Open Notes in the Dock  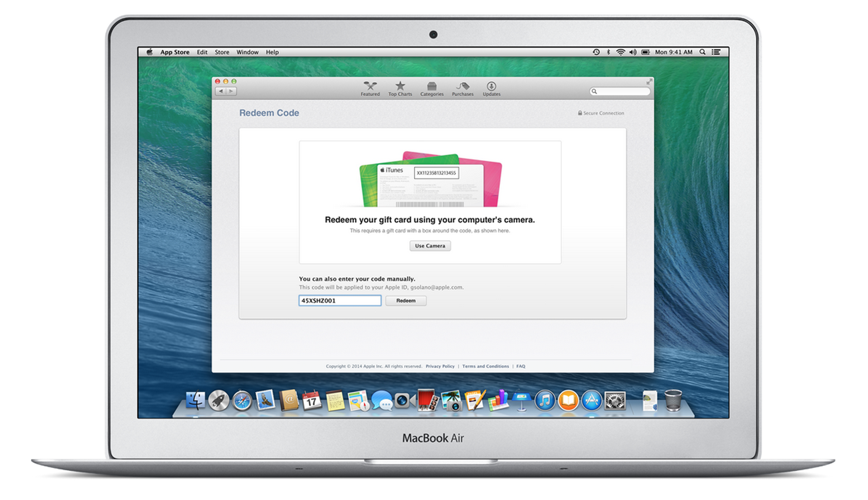pyautogui.click(x=335, y=401)
